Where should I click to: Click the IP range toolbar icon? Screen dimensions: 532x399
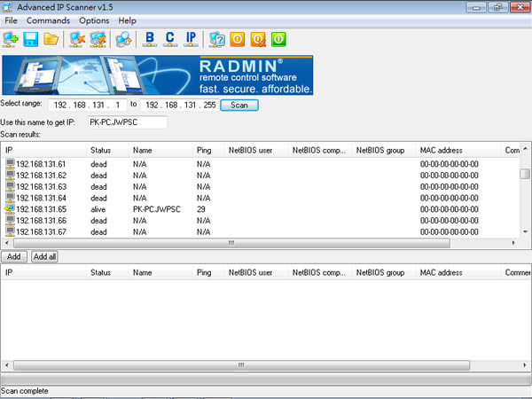pos(191,39)
